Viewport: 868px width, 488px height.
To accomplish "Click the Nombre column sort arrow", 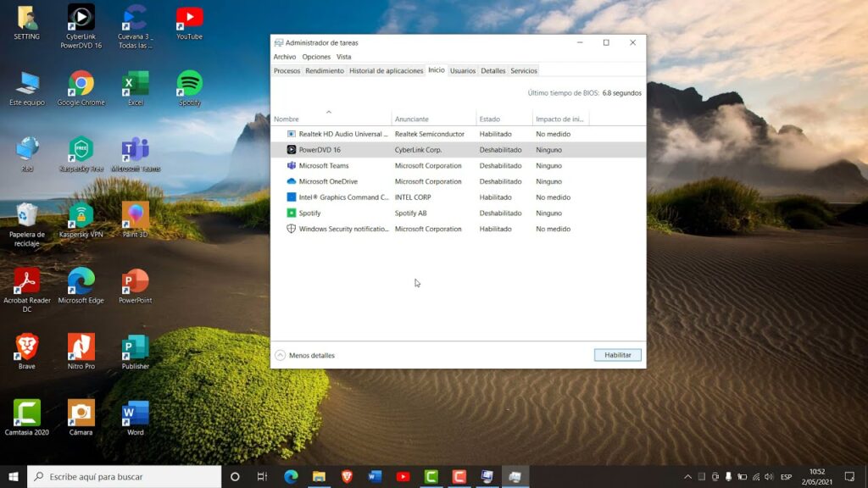I will tap(329, 111).
